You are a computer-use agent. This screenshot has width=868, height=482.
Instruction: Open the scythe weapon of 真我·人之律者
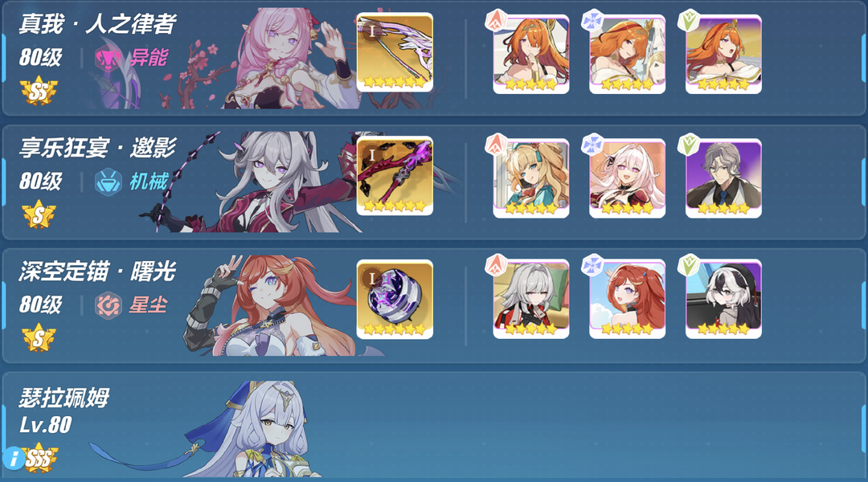point(395,52)
